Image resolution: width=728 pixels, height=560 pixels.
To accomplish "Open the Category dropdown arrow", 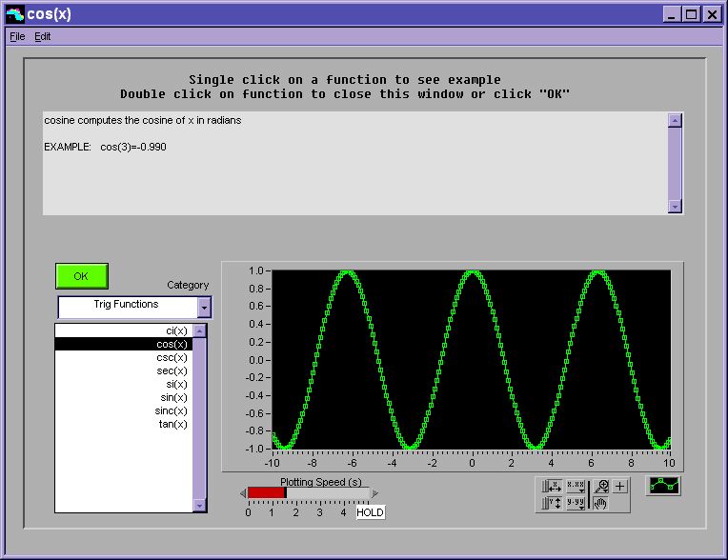I will click(x=203, y=308).
